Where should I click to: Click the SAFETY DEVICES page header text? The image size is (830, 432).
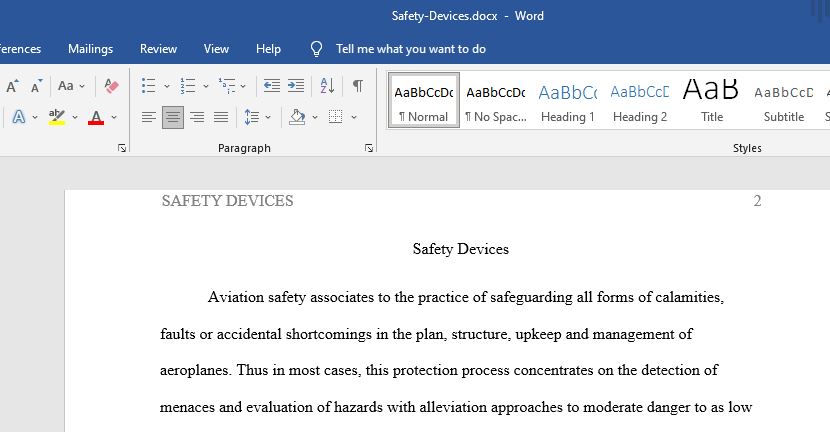(228, 201)
